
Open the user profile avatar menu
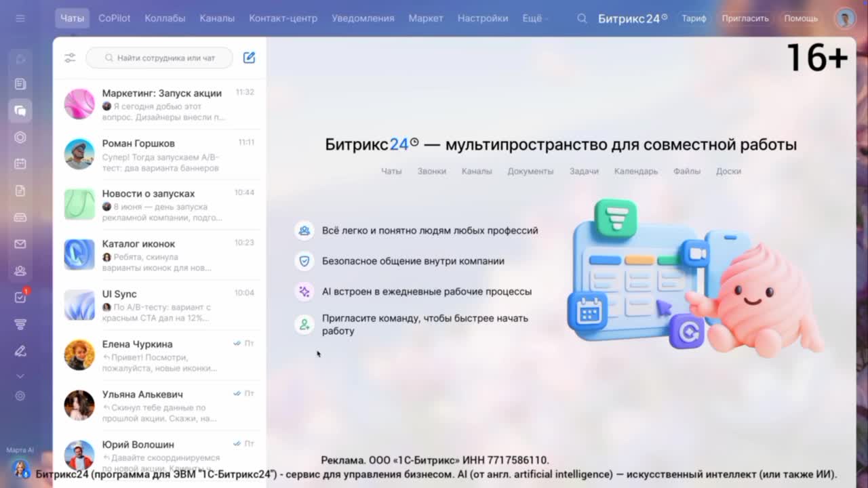tap(845, 18)
